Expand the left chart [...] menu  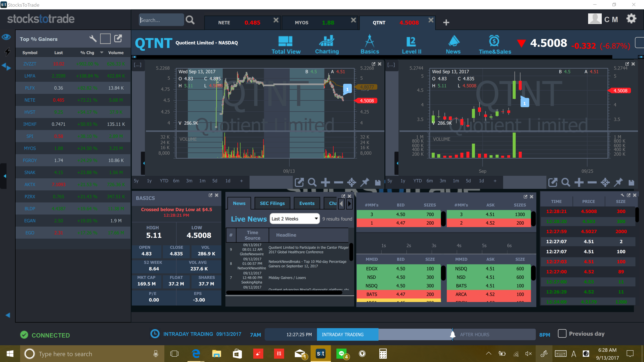(x=138, y=65)
